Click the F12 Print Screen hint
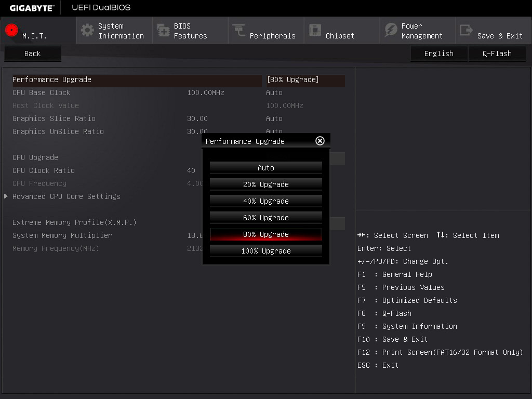Viewport: 532px width, 399px height. (440, 352)
